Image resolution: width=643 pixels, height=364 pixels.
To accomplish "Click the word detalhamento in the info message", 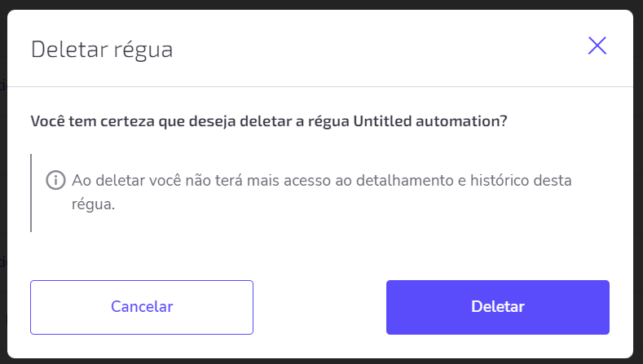I will (404, 180).
